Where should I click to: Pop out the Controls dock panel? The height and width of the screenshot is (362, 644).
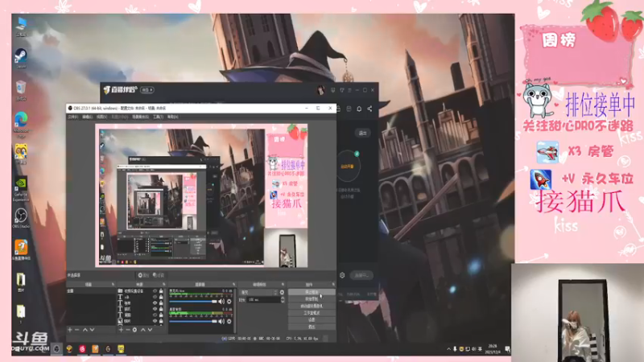pyautogui.click(x=333, y=284)
